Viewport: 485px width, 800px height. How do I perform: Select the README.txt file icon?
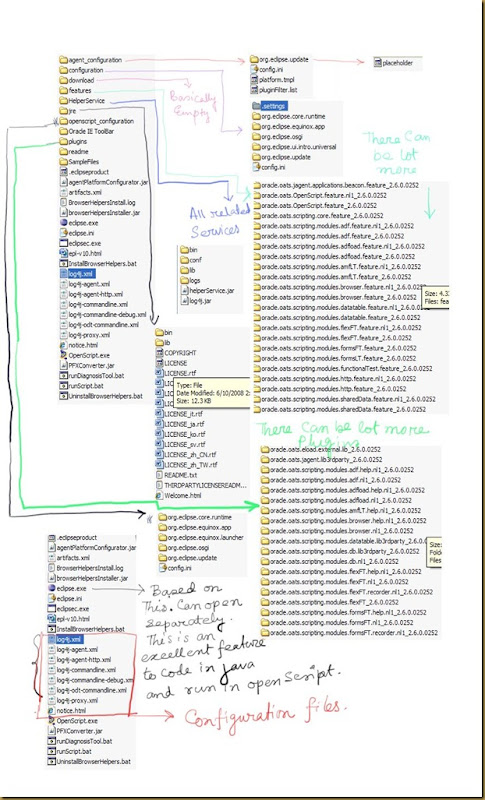[x=159, y=475]
